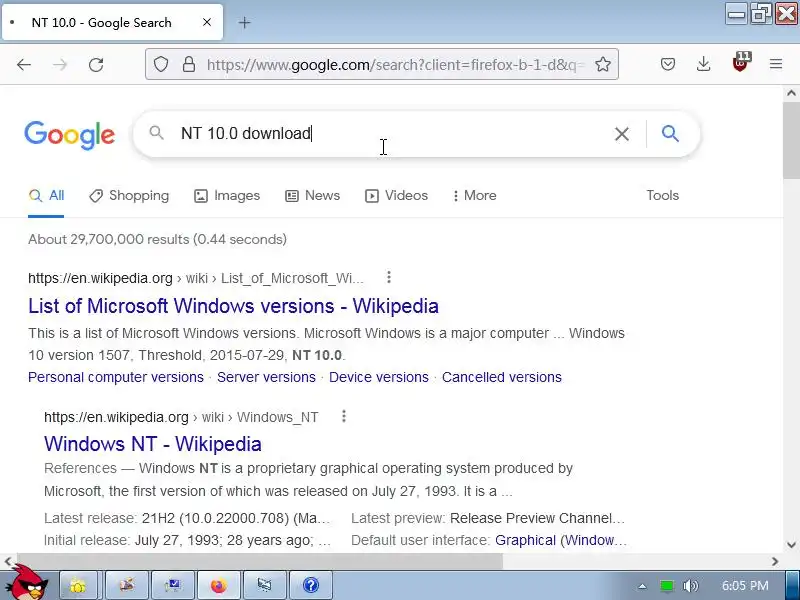
Task: Open Windows NT - Wikipedia result
Action: [153, 444]
